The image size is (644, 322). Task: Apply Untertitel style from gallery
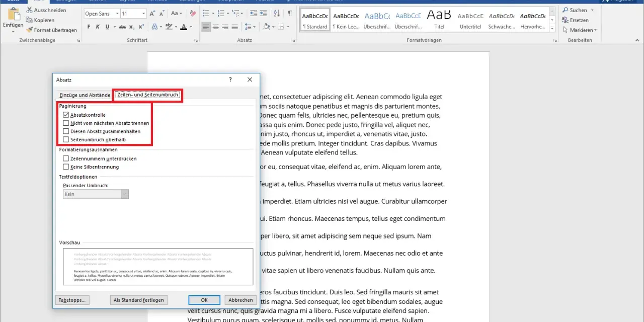pyautogui.click(x=470, y=20)
